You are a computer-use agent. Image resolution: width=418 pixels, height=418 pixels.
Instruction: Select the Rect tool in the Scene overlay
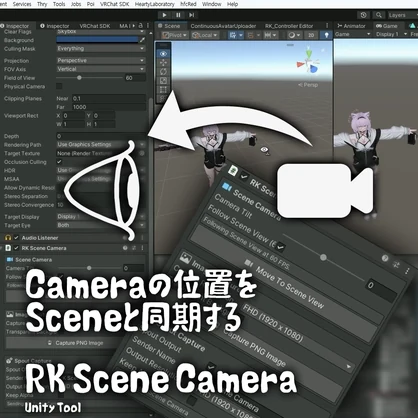[163, 90]
